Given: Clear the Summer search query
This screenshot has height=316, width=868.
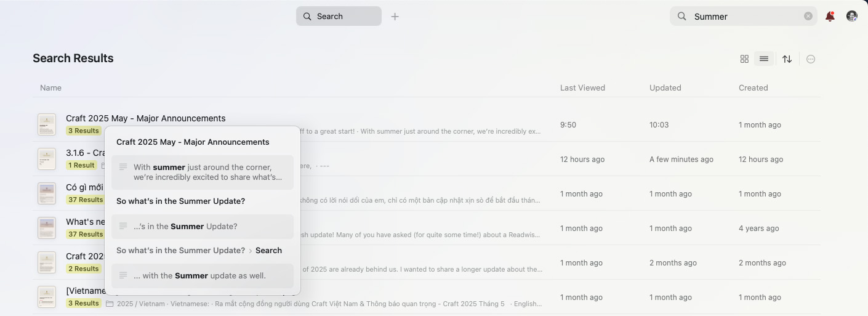Looking at the screenshot, I should (808, 17).
